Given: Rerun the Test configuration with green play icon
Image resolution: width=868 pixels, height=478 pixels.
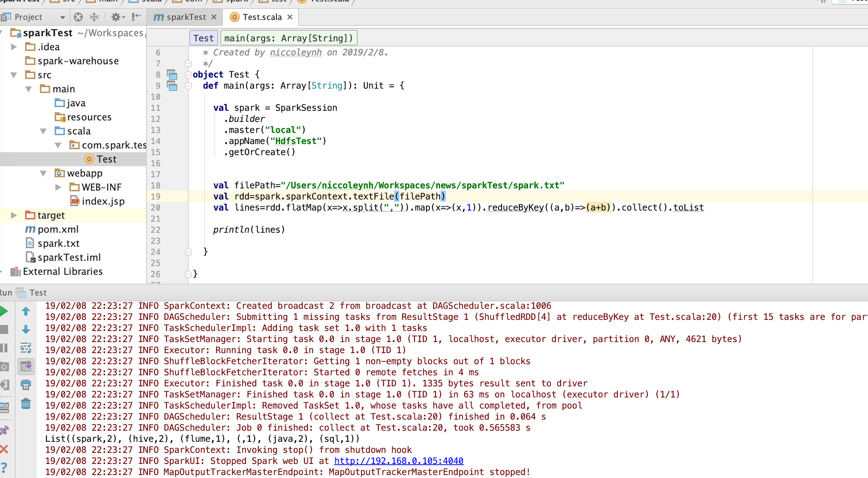Looking at the screenshot, I should [4, 311].
